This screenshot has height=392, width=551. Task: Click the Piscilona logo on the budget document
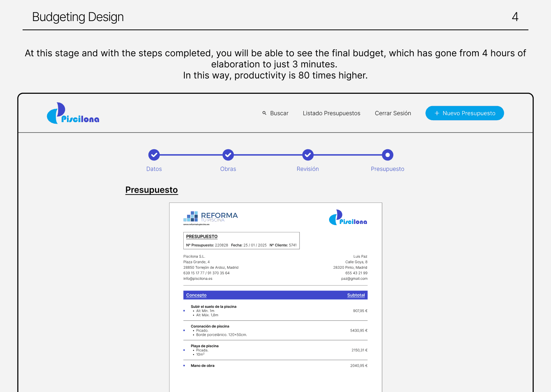[347, 218]
